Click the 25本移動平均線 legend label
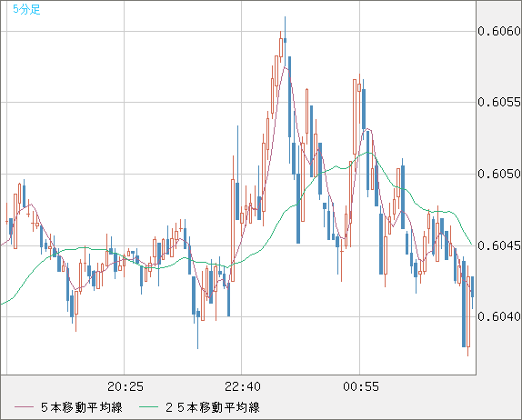Viewport: 522px width, 420px height. (x=213, y=407)
